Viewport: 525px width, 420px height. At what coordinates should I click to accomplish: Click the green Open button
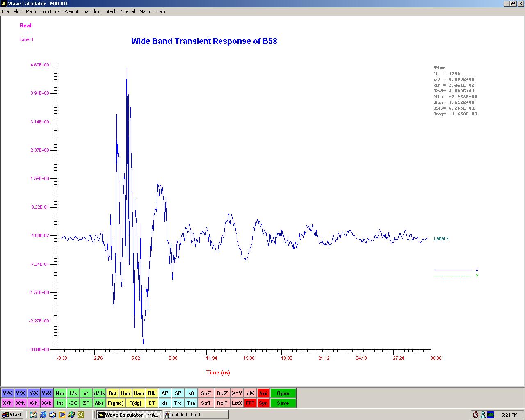283,393
